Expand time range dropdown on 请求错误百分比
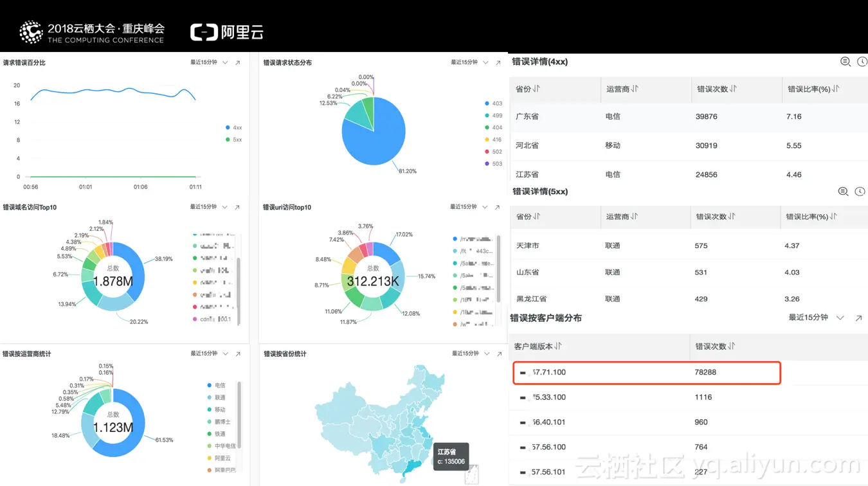The image size is (868, 486). tap(225, 63)
